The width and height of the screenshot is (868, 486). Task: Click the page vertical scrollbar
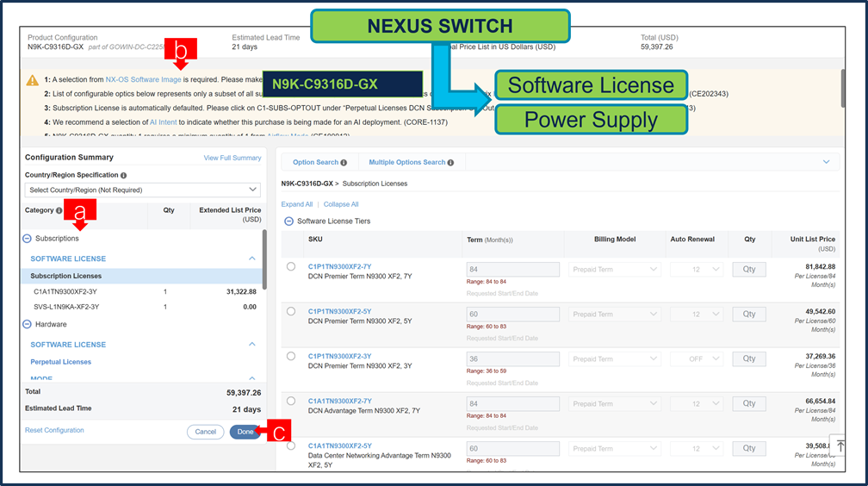(x=843, y=88)
